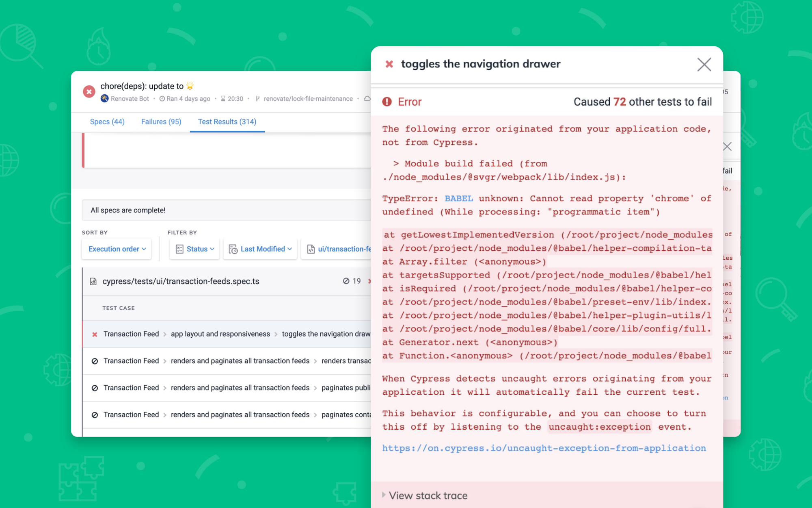Open the uncaught-exception-from-application Cypress link
The height and width of the screenshot is (508, 812).
[544, 448]
